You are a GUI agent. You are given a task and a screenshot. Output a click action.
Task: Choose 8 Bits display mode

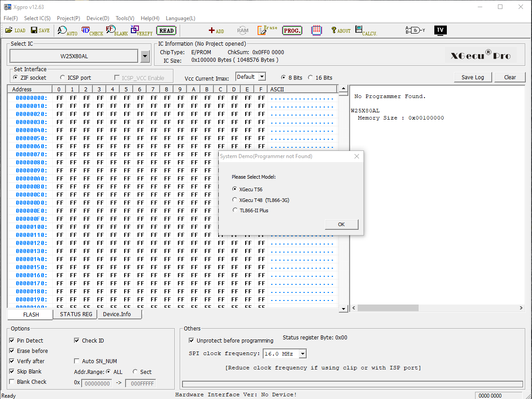[283, 77]
